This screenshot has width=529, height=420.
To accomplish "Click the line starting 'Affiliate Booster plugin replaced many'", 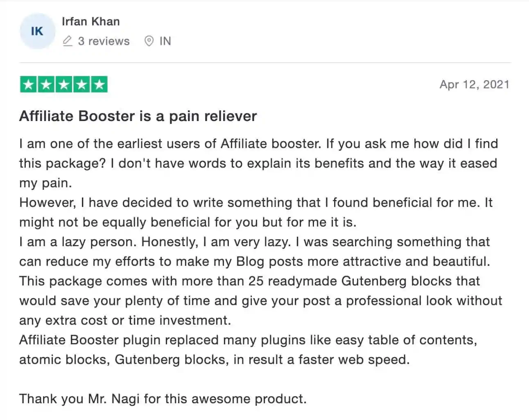I will tap(248, 350).
